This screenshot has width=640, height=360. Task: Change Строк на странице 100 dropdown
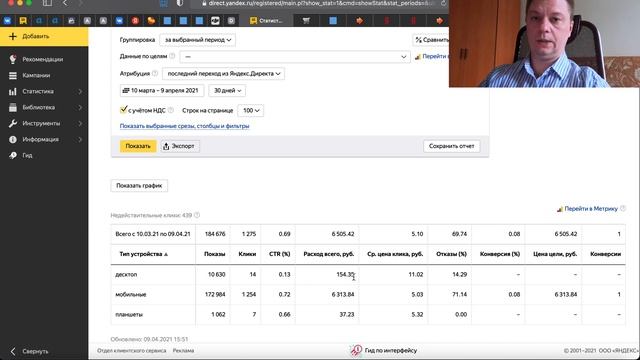tap(250, 111)
